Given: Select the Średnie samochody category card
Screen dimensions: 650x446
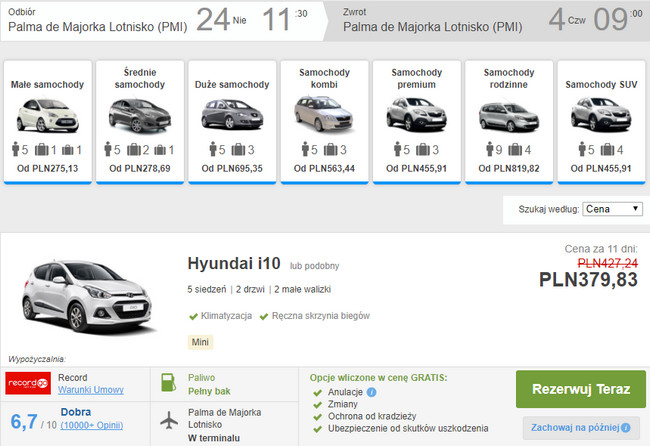Looking at the screenshot, I should pos(140,121).
